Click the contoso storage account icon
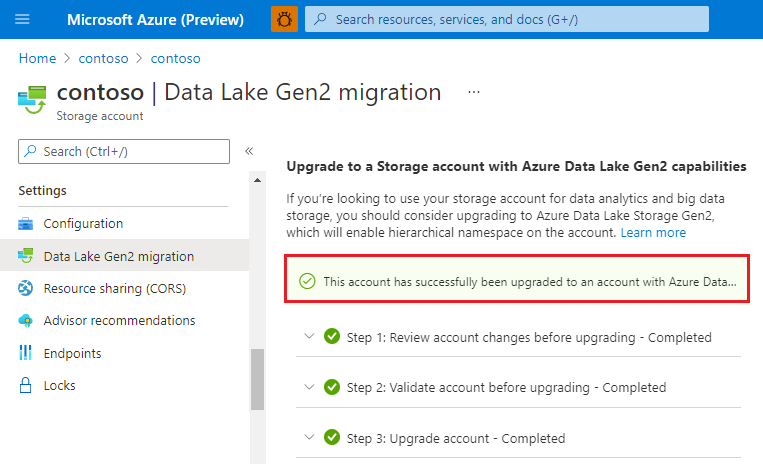The height and width of the screenshot is (464, 763). click(x=32, y=100)
